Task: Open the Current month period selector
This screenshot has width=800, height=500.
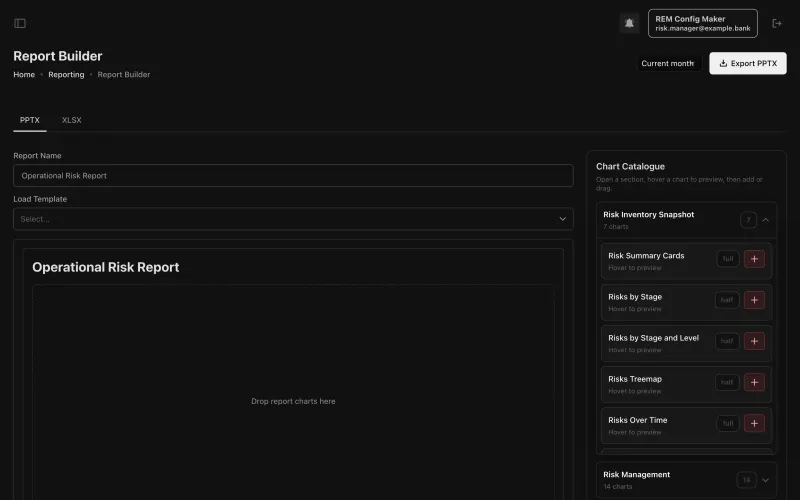Action: 669,63
